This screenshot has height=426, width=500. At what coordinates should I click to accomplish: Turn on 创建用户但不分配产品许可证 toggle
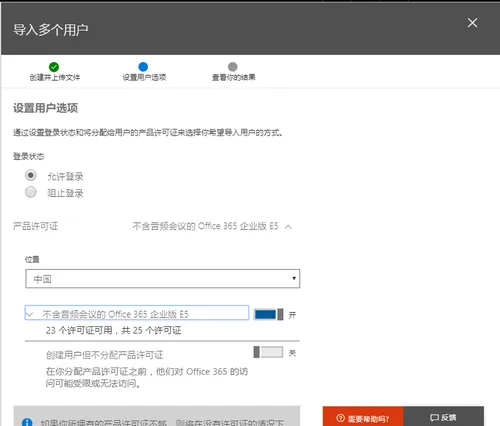tap(268, 352)
